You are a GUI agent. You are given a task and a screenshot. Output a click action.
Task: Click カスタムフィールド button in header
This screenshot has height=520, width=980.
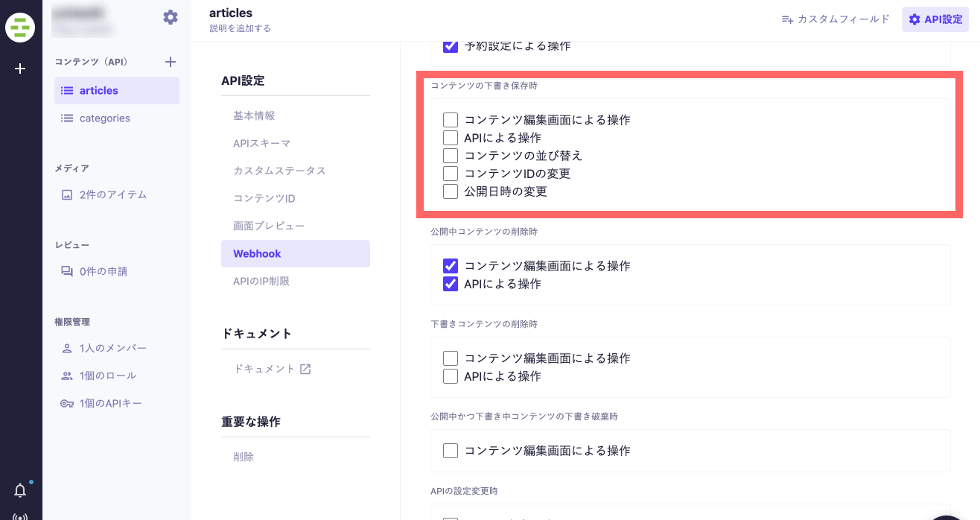836,19
